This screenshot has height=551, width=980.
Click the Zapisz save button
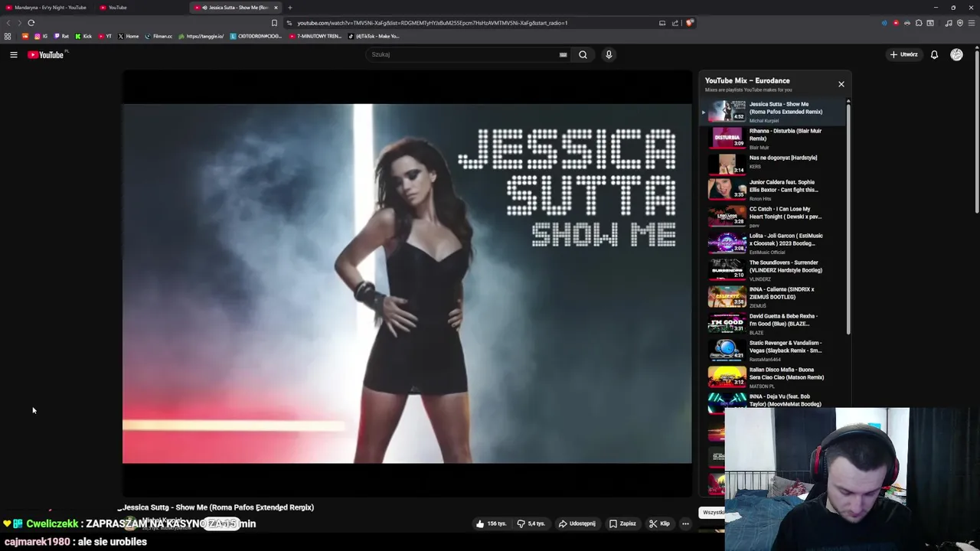click(x=622, y=523)
